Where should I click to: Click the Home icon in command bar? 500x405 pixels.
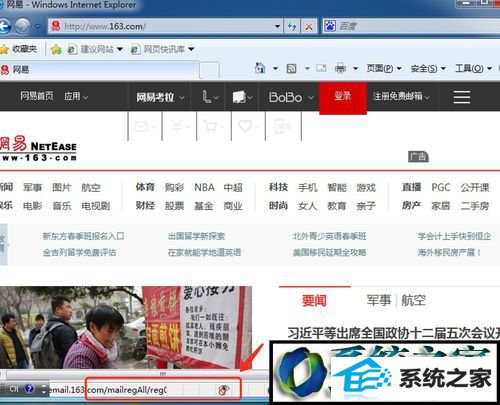click(260, 68)
